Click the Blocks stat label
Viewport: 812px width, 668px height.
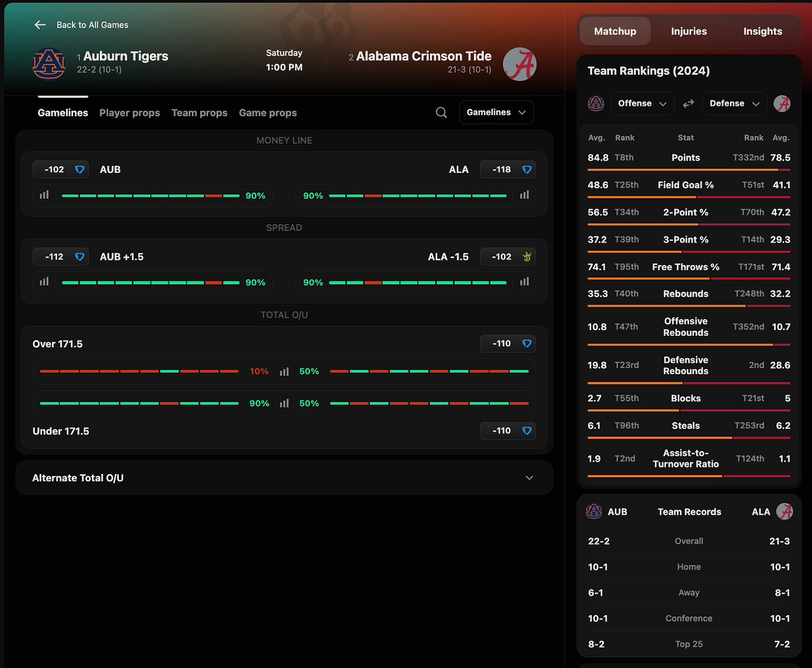(x=685, y=398)
